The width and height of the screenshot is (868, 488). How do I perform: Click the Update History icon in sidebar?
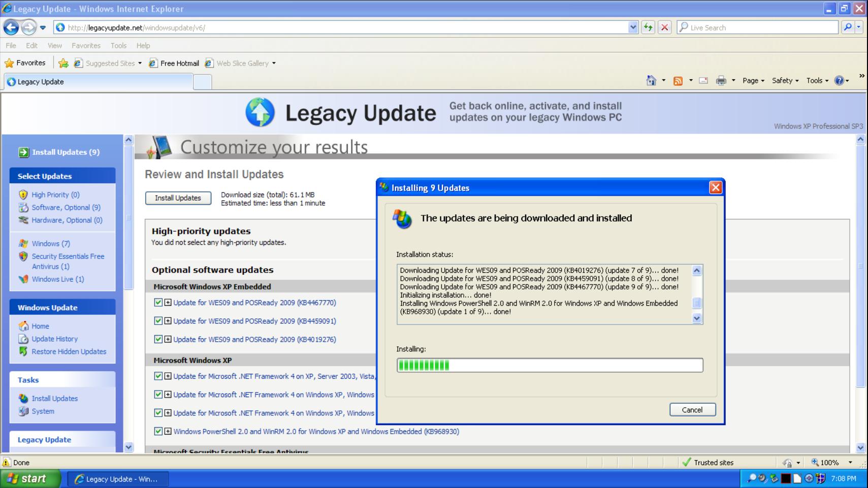tap(23, 339)
